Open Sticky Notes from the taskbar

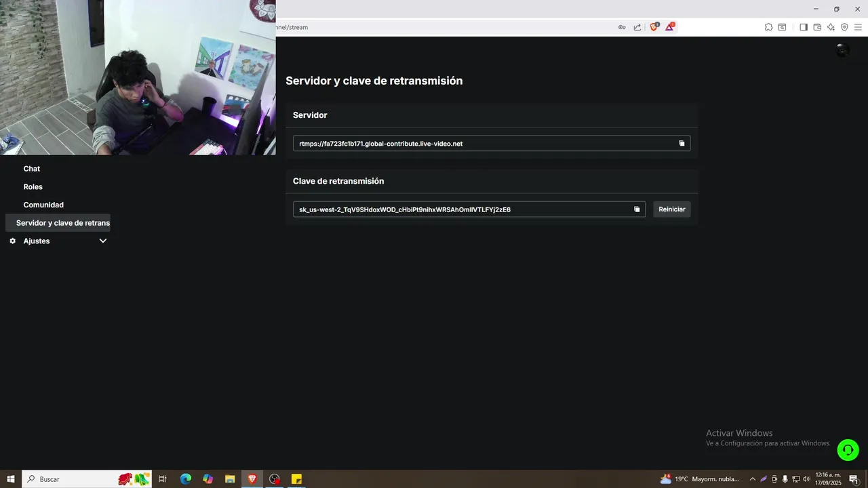coord(296,479)
